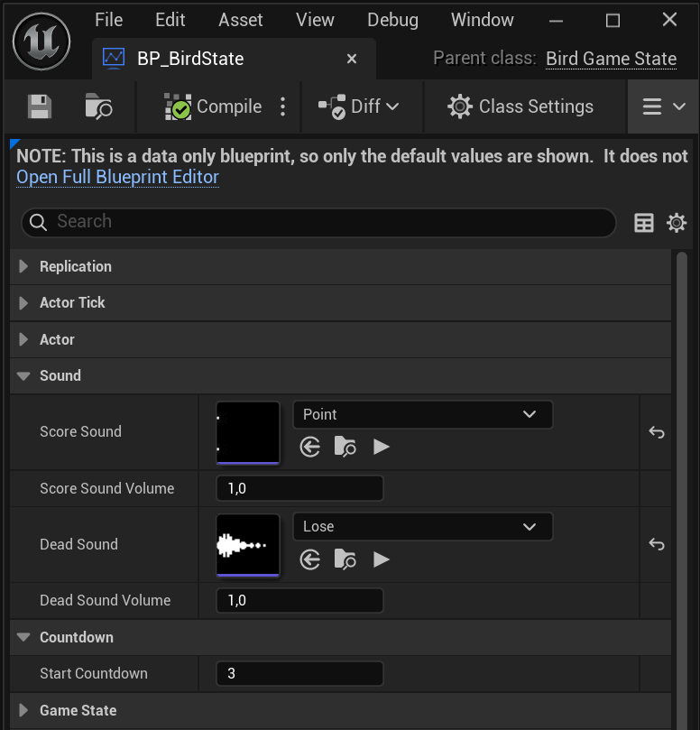Image resolution: width=700 pixels, height=730 pixels.
Task: Compile the blueprint
Action: (x=213, y=106)
